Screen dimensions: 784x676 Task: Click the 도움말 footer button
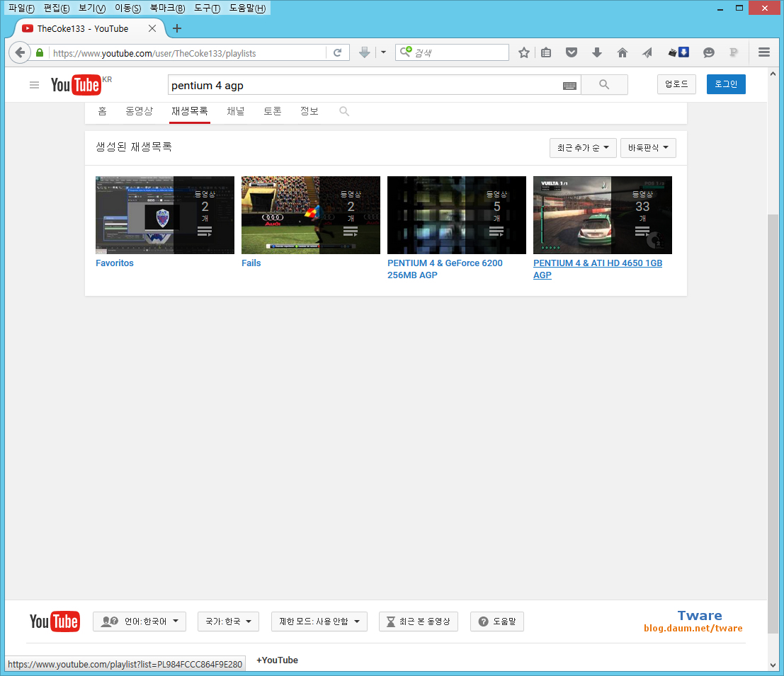coord(497,621)
